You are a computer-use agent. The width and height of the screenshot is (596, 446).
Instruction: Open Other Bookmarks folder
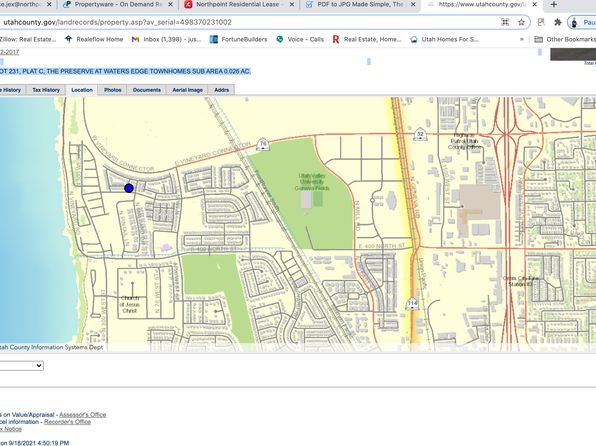click(565, 39)
